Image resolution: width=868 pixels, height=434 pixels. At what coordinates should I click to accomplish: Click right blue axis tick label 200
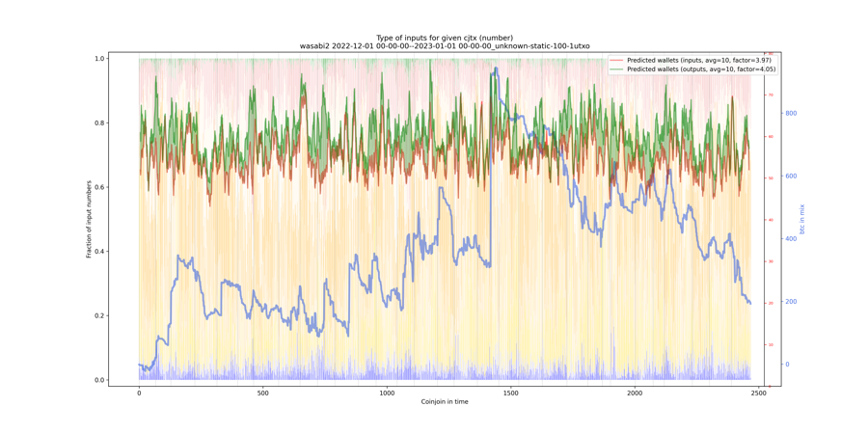791,302
